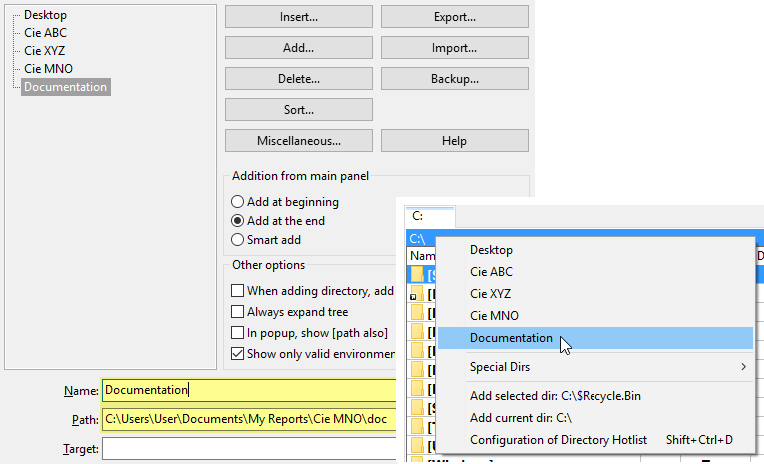Image resolution: width=764 pixels, height=464 pixels.
Task: Click the Recycle Bin folder icon in list
Action: [418, 274]
